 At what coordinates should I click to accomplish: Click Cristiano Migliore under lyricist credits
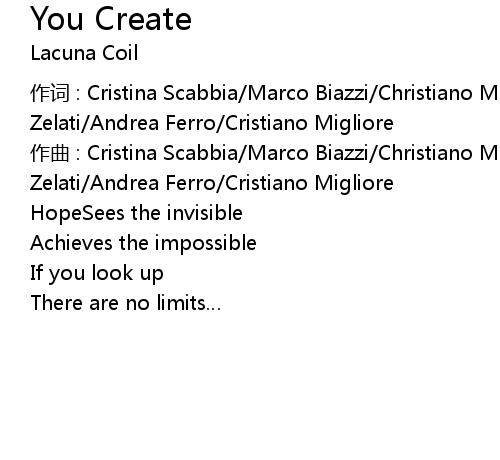(309, 123)
